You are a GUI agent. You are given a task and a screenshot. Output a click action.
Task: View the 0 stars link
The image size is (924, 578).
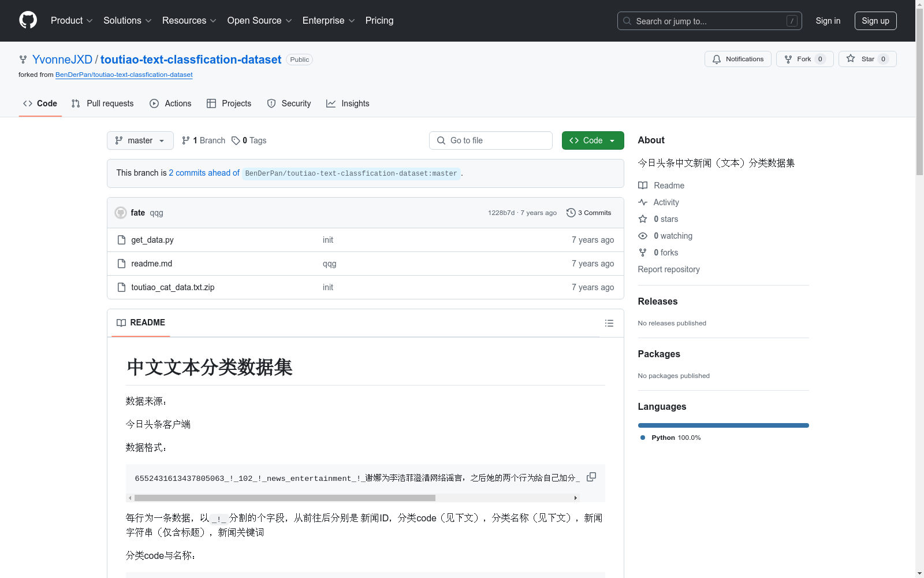pyautogui.click(x=658, y=219)
